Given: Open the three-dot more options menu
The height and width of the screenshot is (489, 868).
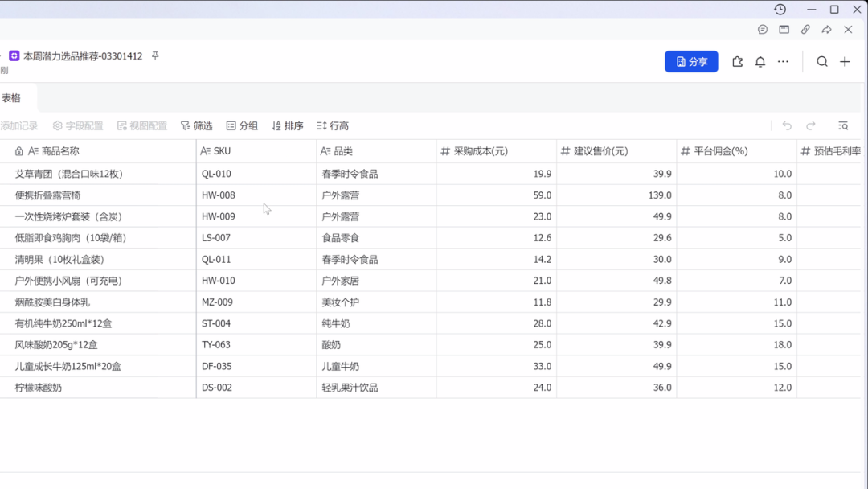Looking at the screenshot, I should (x=783, y=62).
